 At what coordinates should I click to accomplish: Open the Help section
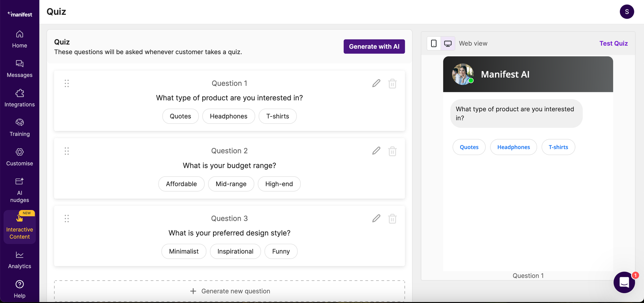(x=20, y=289)
